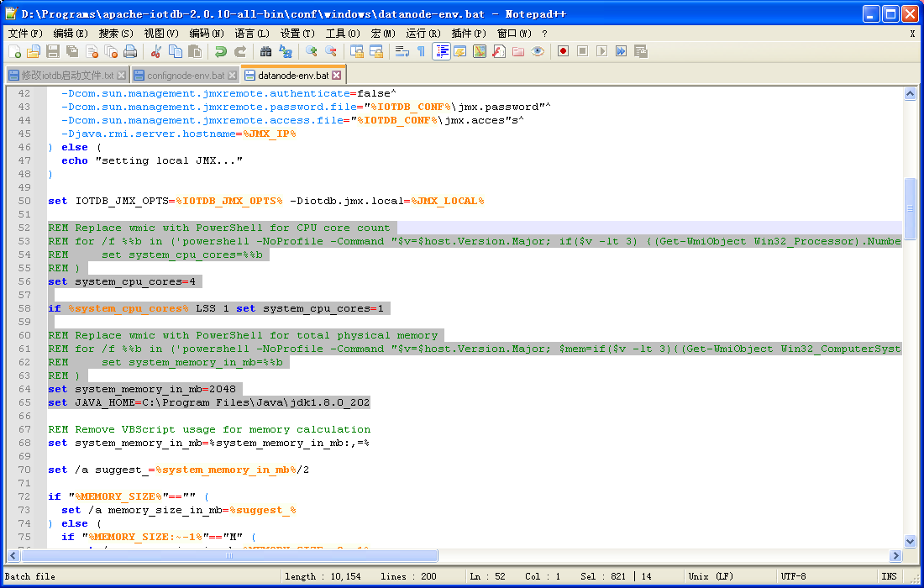Click vertical scrollbar up arrow
The image size is (924, 588).
(x=910, y=94)
